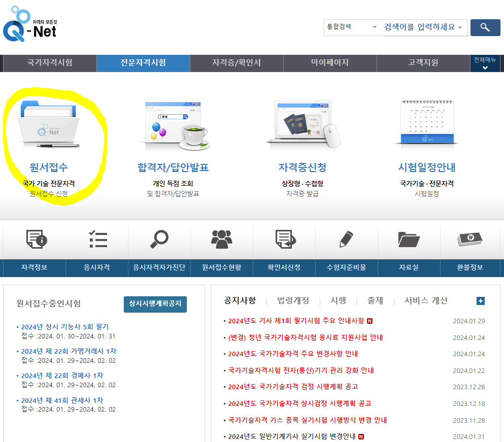Screen dimensions: 504x442
Task: Switch to the 시행 tab
Action: coord(338,300)
